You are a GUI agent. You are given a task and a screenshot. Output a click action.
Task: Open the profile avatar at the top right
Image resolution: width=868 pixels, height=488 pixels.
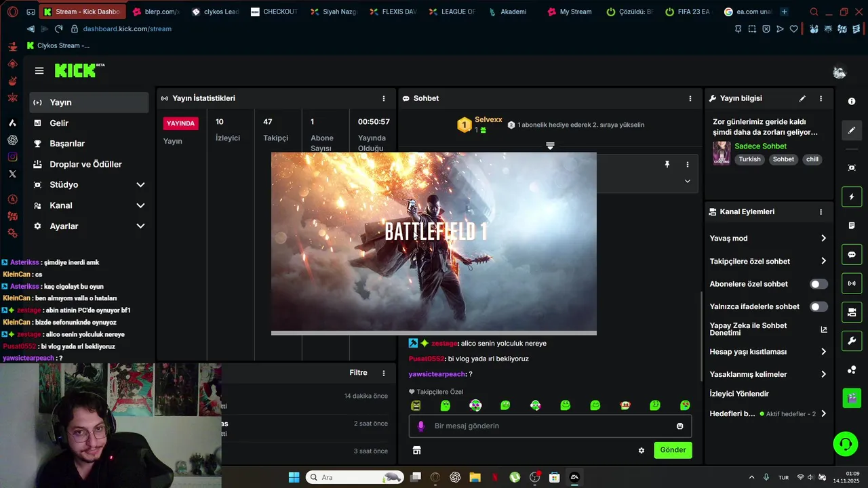pyautogui.click(x=840, y=72)
